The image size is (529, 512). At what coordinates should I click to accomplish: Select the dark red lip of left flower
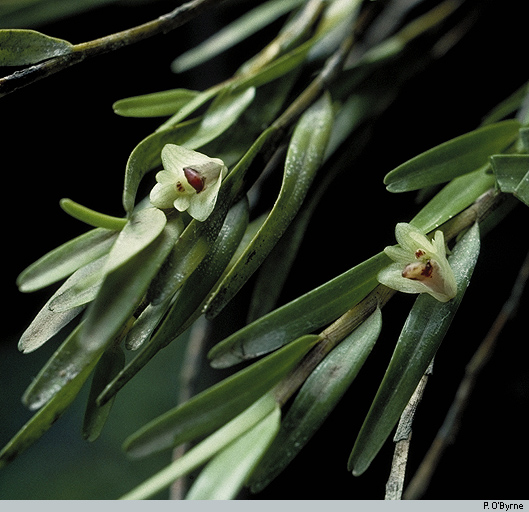tap(194, 180)
